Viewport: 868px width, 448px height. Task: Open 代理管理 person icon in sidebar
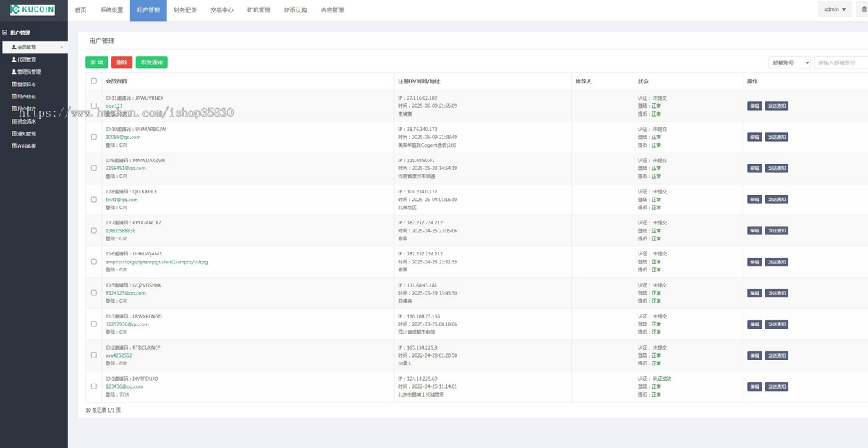coord(14,59)
